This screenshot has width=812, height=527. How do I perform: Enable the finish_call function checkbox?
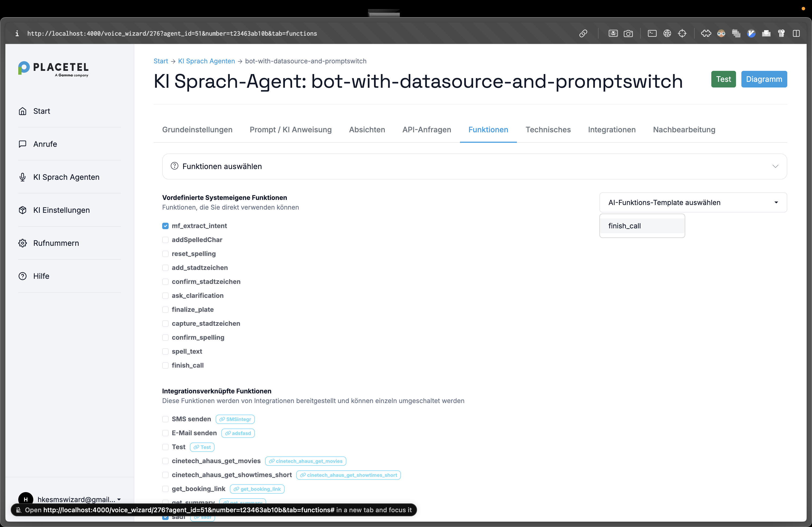(x=165, y=365)
